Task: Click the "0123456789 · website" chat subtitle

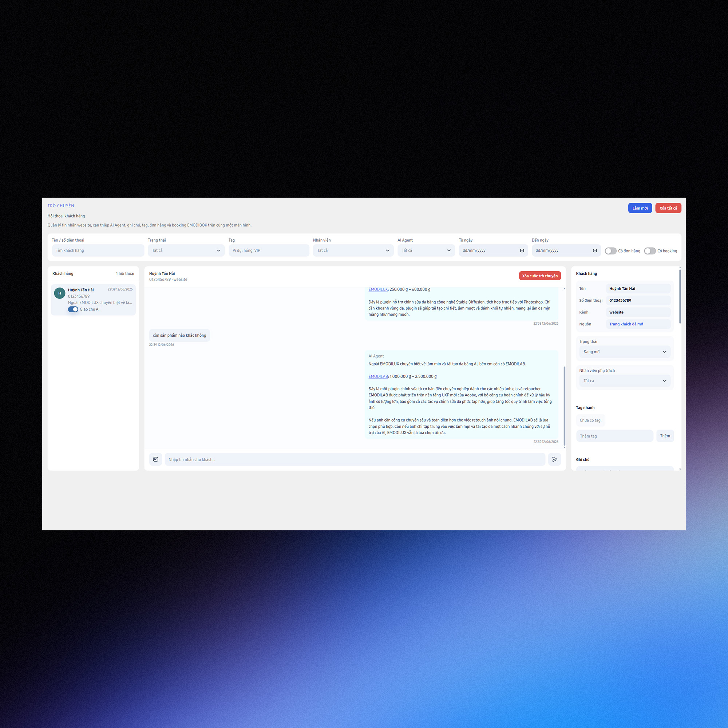Action: click(x=168, y=280)
